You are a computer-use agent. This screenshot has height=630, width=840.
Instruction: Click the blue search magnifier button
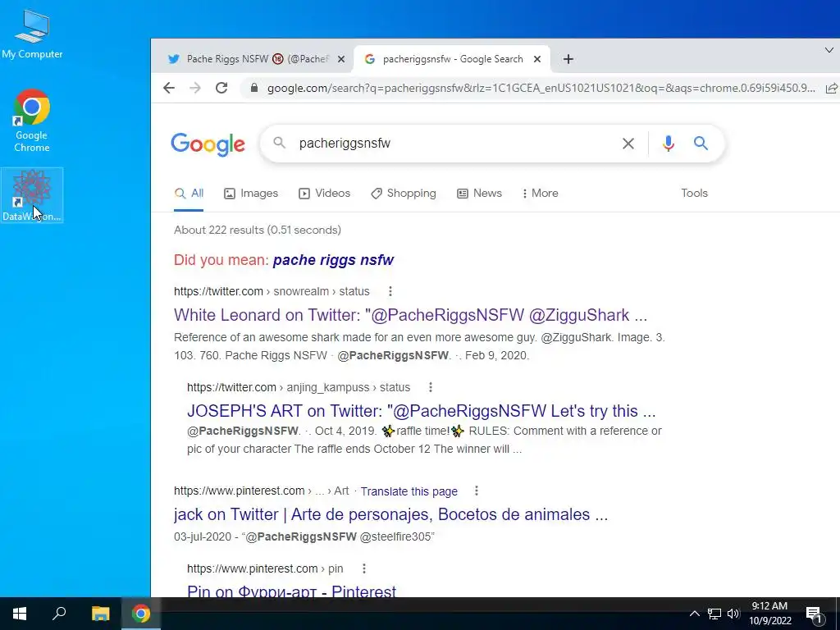coord(701,143)
